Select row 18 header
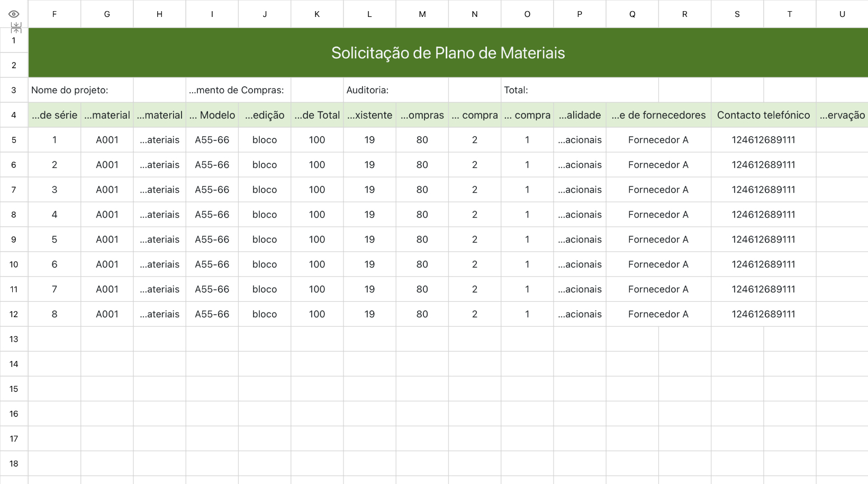 pyautogui.click(x=14, y=463)
